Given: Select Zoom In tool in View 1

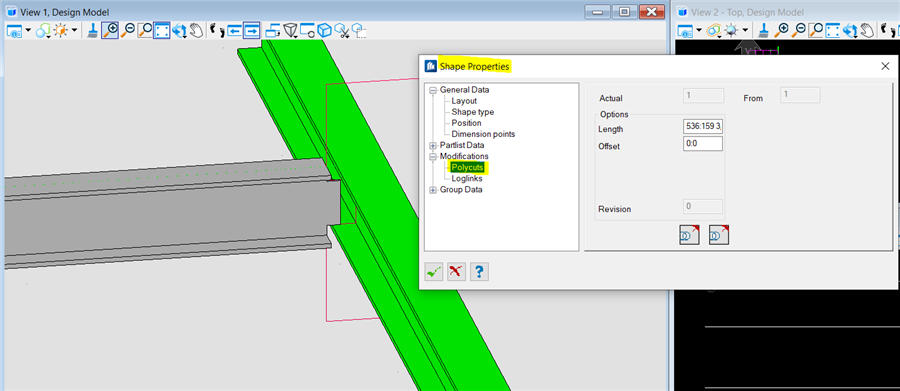Looking at the screenshot, I should pyautogui.click(x=110, y=30).
